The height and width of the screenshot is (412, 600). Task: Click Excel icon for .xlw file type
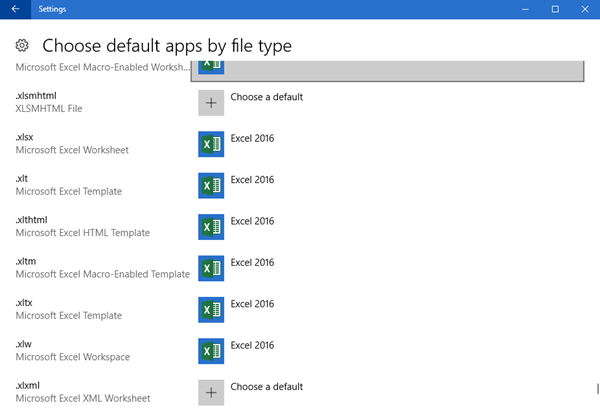click(x=211, y=351)
